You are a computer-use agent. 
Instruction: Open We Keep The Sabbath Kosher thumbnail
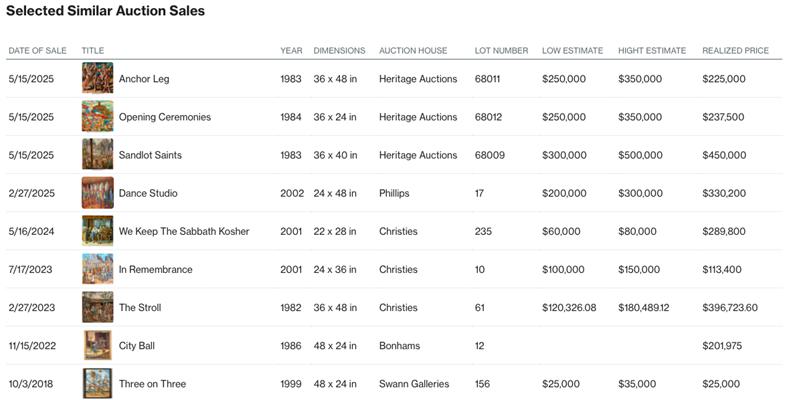coord(97,231)
